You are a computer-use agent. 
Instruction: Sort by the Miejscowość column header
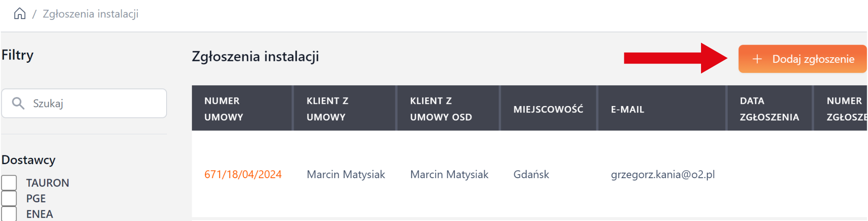pos(548,109)
